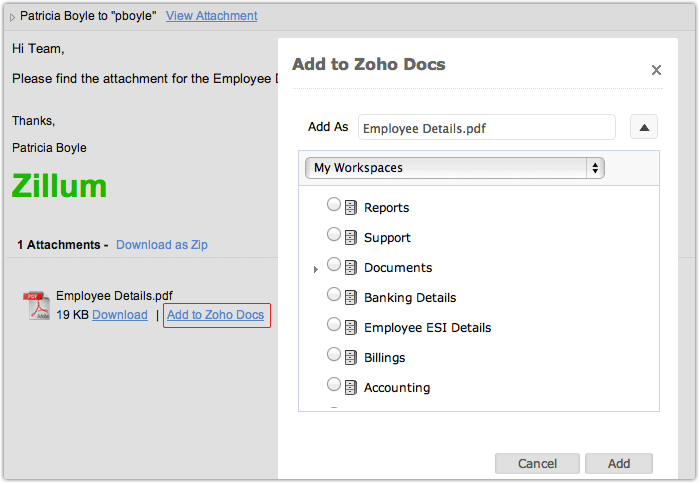This screenshot has height=484, width=700.
Task: Click the Banking Details folder icon
Action: pyautogui.click(x=351, y=298)
